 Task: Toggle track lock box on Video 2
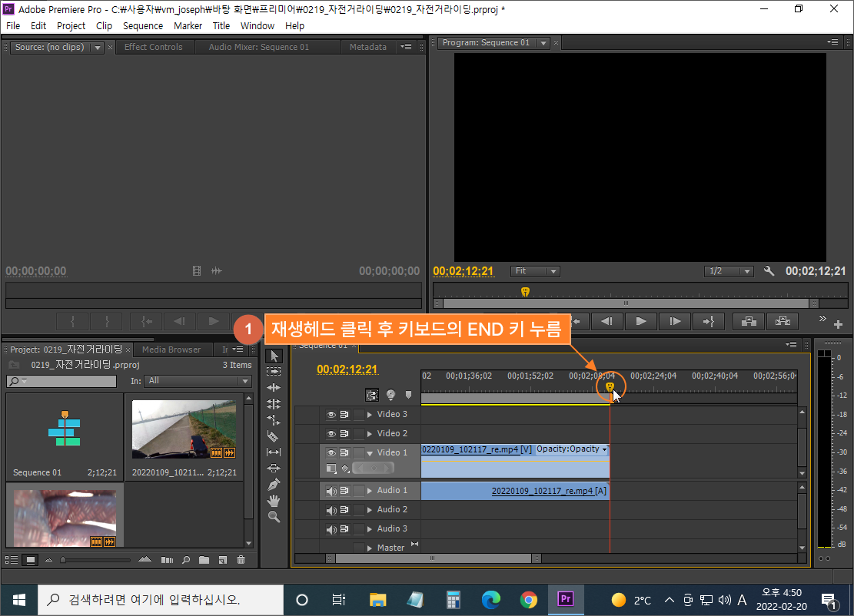[358, 434]
